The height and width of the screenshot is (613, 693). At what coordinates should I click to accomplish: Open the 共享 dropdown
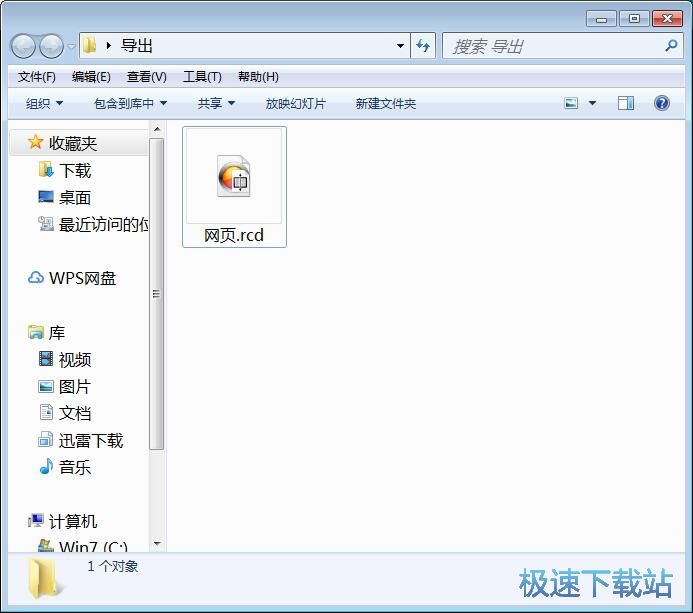(216, 103)
